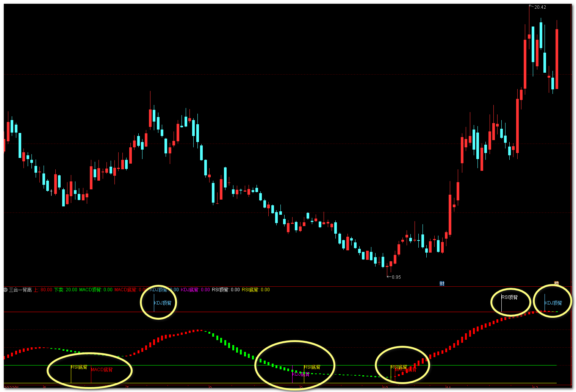This screenshot has width=576, height=392.
Task: Click the leftmost KDJ顶背 signal marker
Action: click(x=163, y=303)
